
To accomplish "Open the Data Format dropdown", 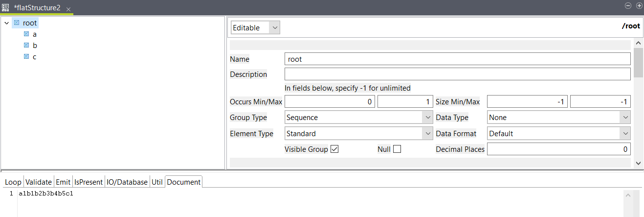I will (558, 133).
